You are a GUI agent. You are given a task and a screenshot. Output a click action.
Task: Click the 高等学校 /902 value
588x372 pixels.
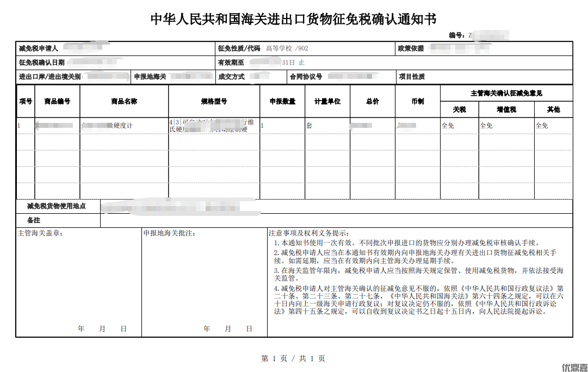pos(287,48)
